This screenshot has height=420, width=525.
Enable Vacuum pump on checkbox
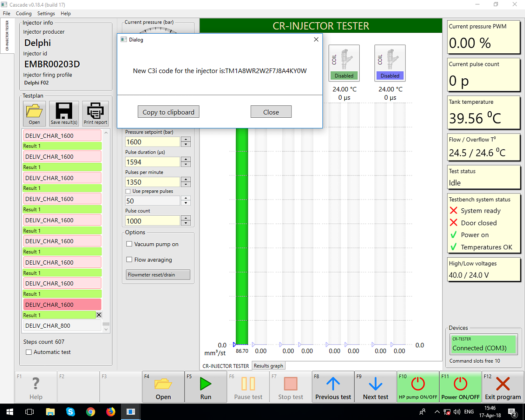pos(129,244)
